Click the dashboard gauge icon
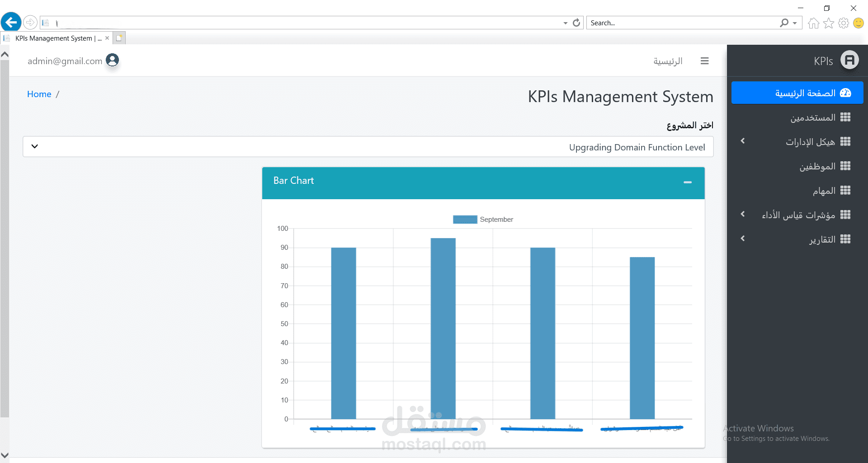The width and height of the screenshot is (868, 463). click(845, 93)
